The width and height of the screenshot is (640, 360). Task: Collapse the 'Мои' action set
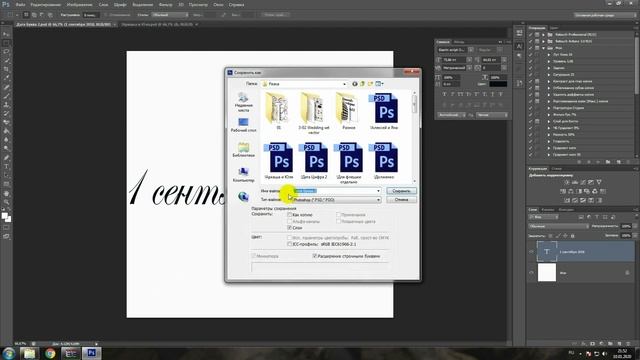[x=543, y=48]
